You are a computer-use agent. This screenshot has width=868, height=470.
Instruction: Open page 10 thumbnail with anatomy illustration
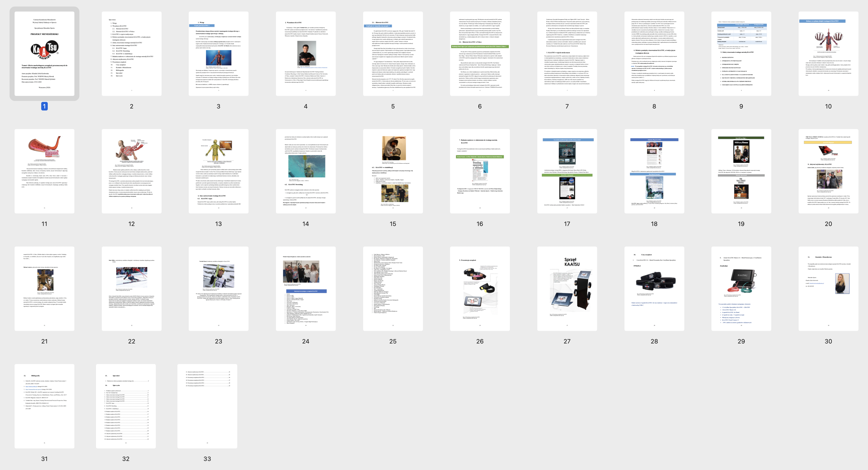tap(828, 54)
